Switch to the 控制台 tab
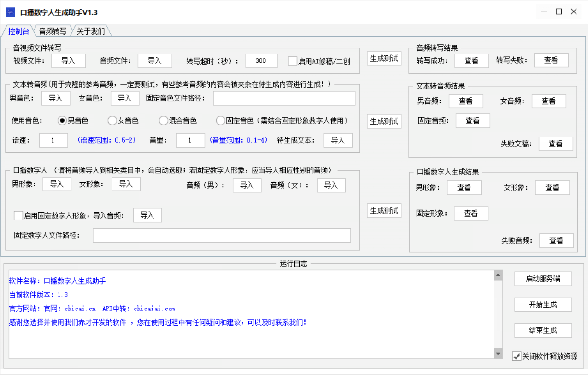588x375 pixels. pyautogui.click(x=18, y=31)
